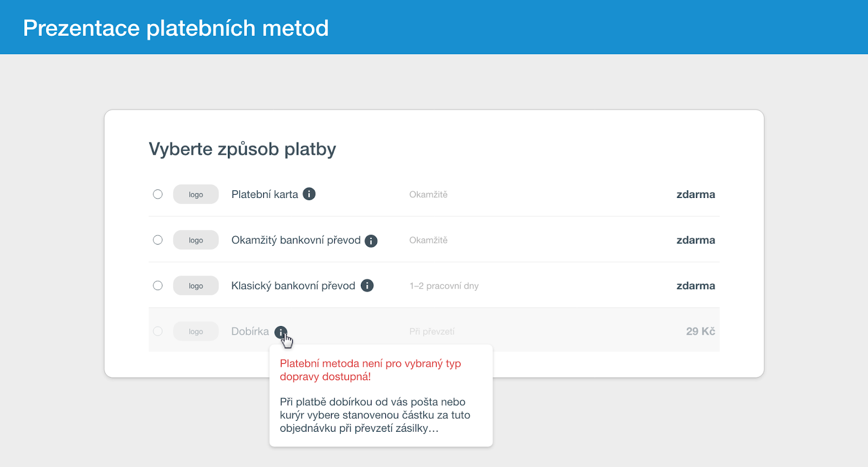
Task: Click the 1–2 pracovní dny text
Action: 444,286
